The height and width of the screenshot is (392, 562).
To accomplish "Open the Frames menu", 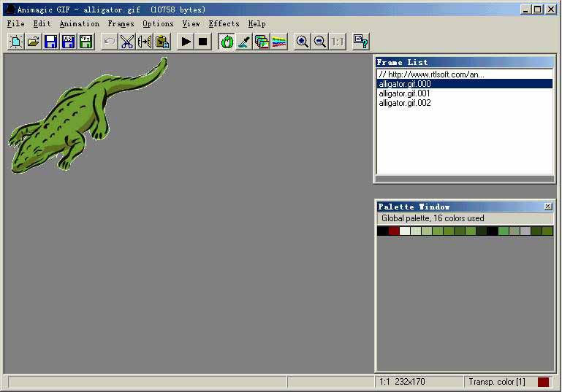I will point(121,23).
